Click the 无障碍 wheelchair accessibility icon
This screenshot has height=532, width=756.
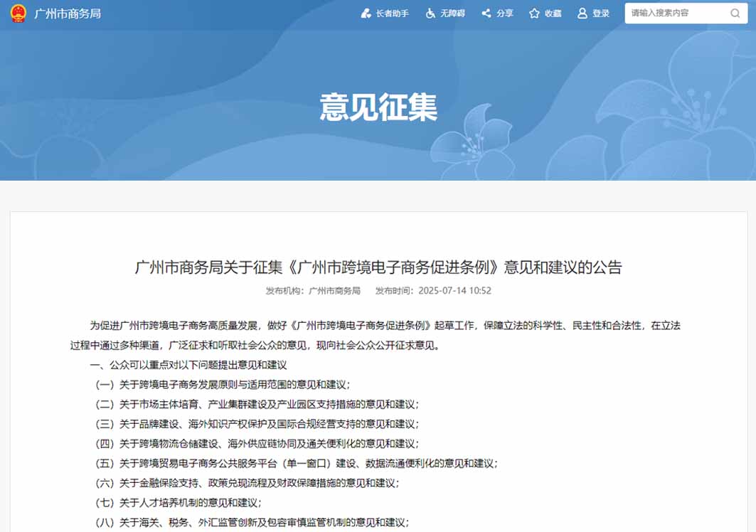(x=430, y=14)
